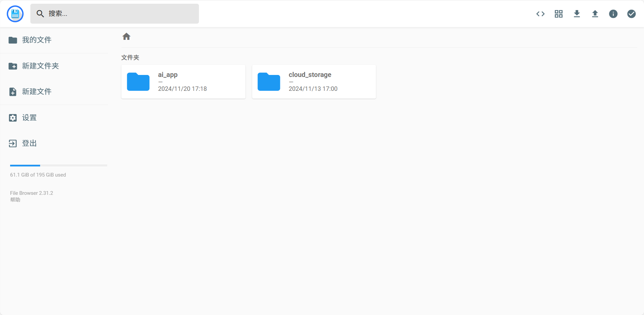This screenshot has height=315, width=644.
Task: Click the select-multiple checkmark circle icon
Action: pyautogui.click(x=632, y=14)
